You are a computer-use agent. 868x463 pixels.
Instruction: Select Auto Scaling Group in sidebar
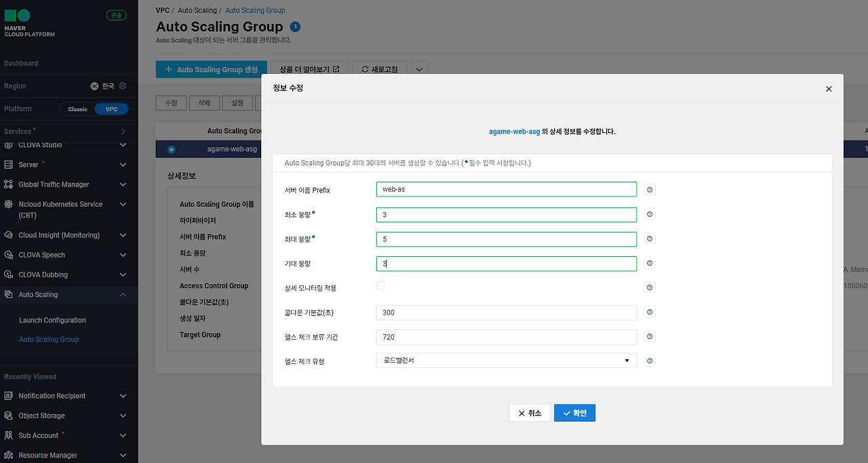coord(49,340)
